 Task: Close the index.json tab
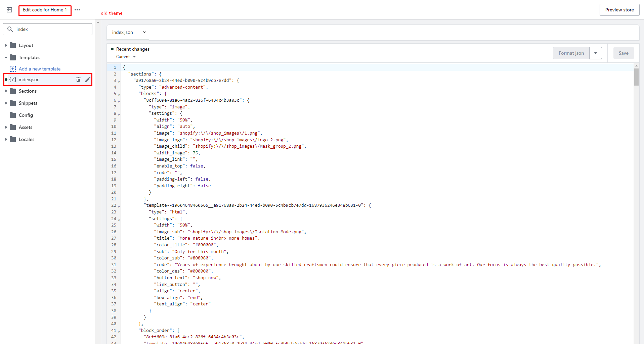tap(144, 32)
